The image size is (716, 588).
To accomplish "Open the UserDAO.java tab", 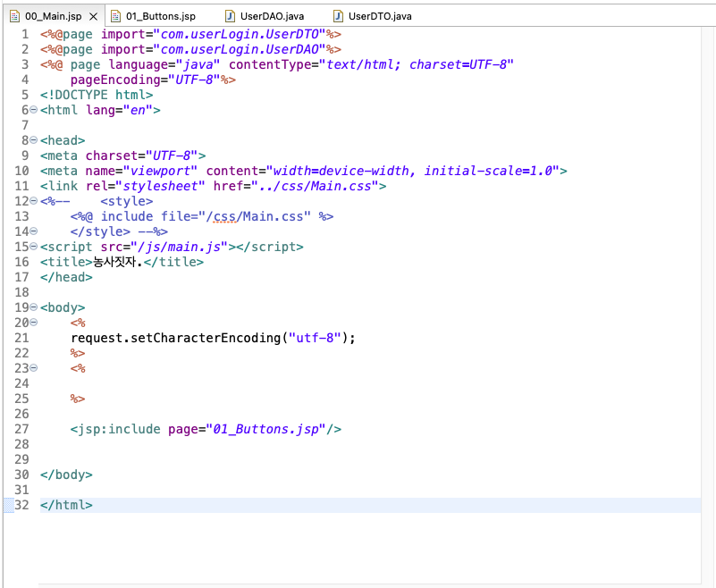I will tap(272, 16).
